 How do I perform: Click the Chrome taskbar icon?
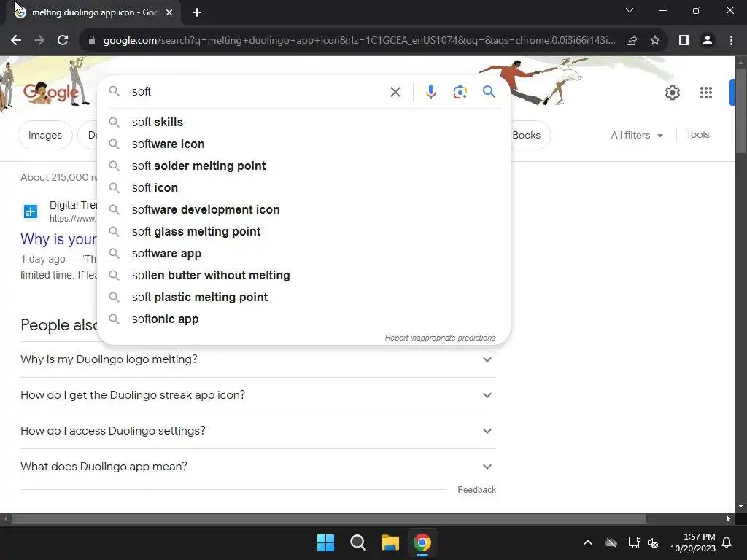[x=422, y=542]
